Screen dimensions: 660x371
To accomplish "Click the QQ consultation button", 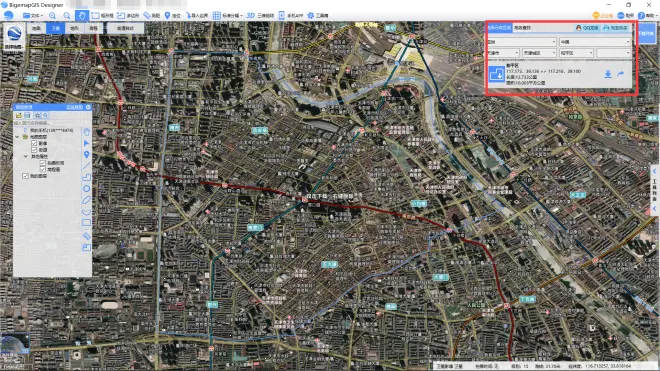I will 587,28.
